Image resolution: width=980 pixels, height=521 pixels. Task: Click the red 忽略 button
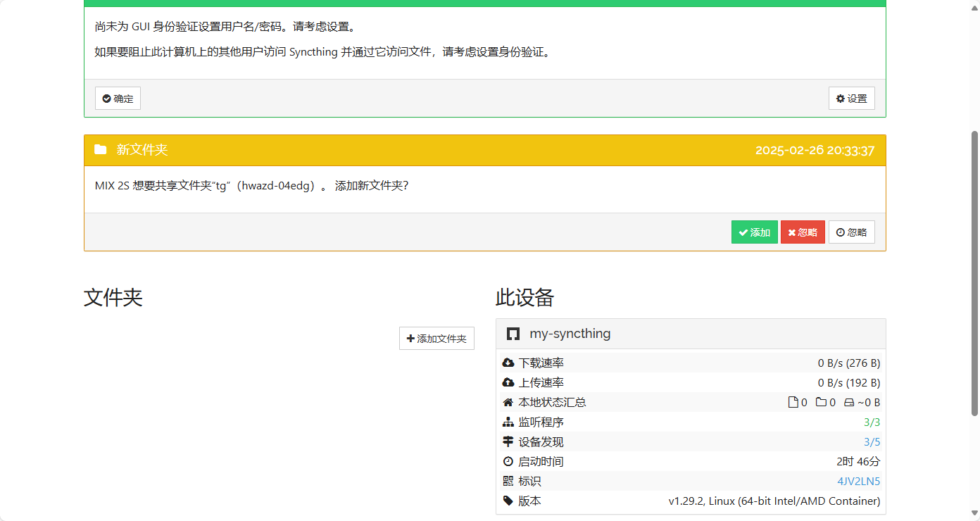(803, 232)
